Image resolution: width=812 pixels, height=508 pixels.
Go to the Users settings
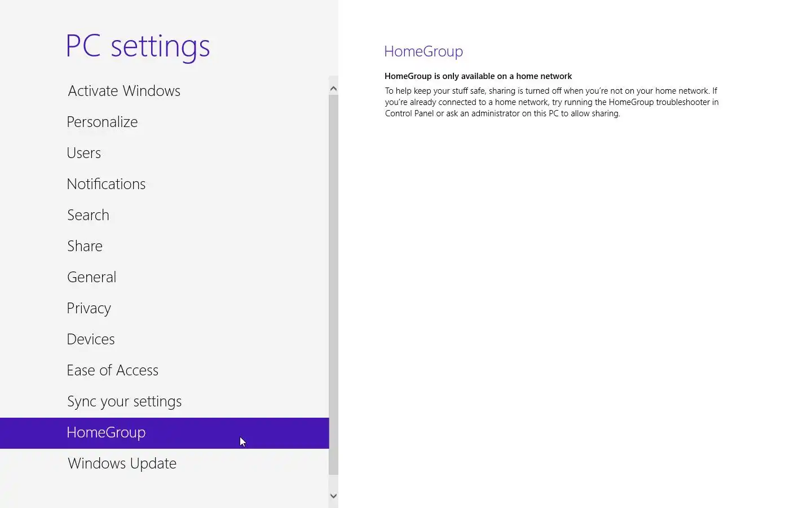click(164, 153)
